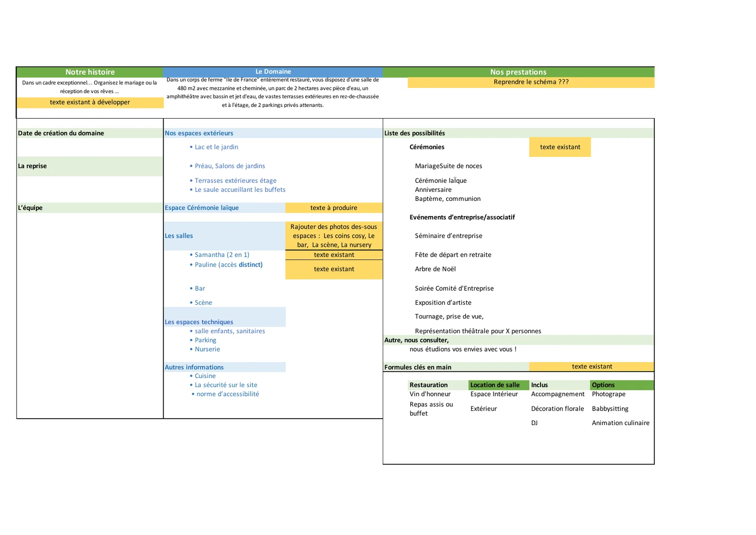756x535 pixels.
Task: Select the 'Nurserie' bullet
Action: click(205, 349)
